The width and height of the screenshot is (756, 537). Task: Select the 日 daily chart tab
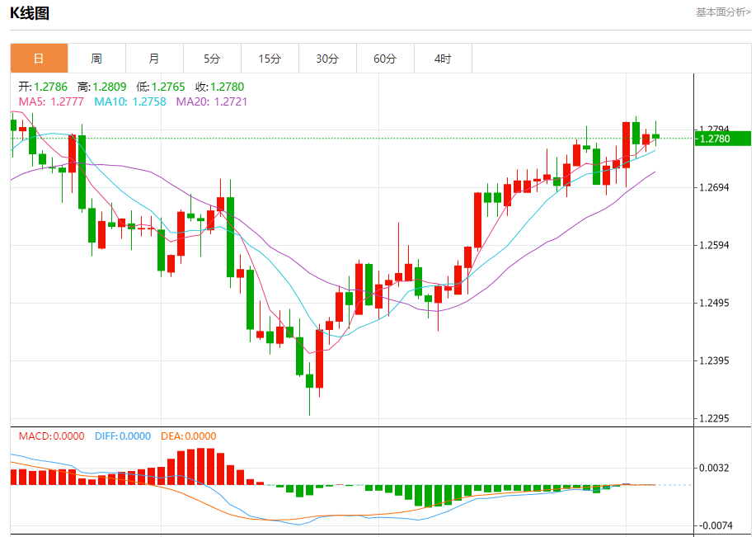click(39, 59)
